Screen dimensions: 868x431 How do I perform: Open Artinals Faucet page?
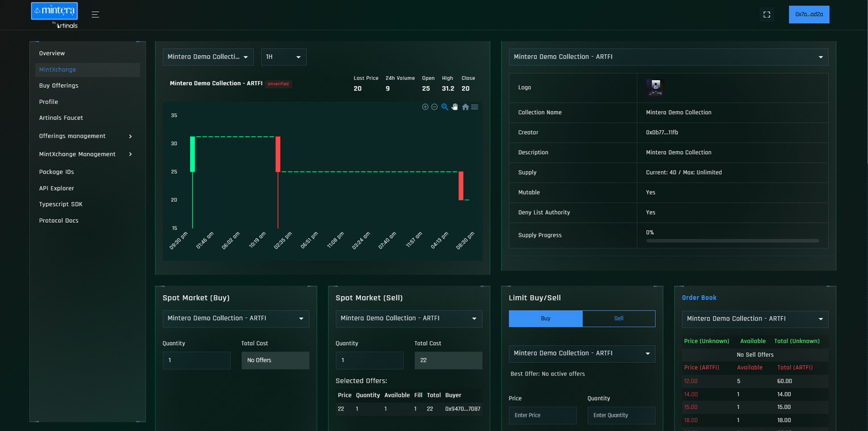[x=61, y=118]
